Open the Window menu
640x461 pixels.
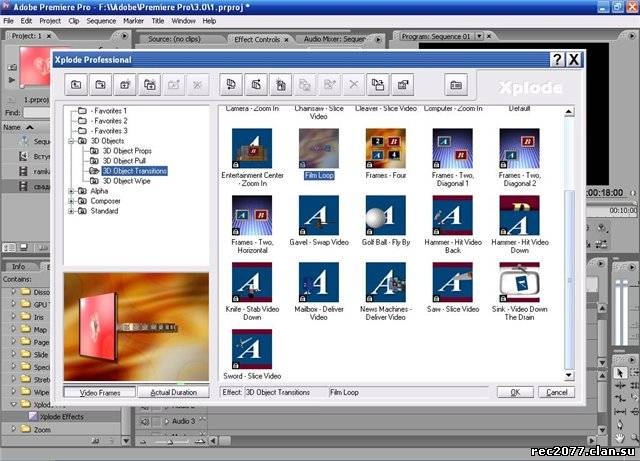[x=183, y=21]
